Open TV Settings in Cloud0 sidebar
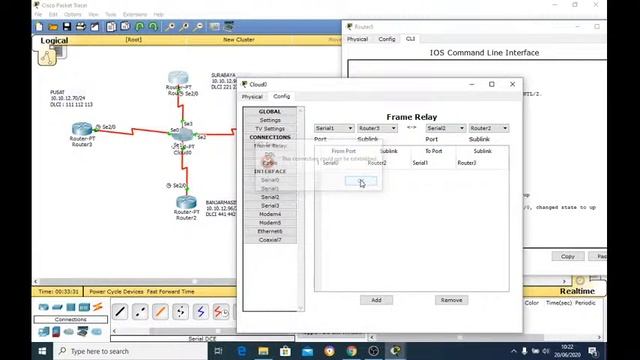 pos(270,129)
